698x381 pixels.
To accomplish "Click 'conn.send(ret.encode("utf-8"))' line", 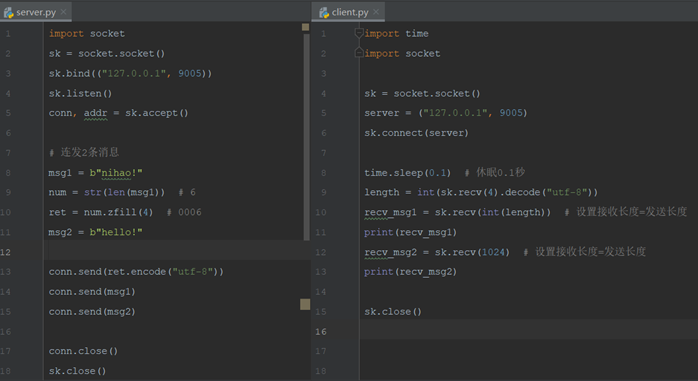I will click(136, 272).
